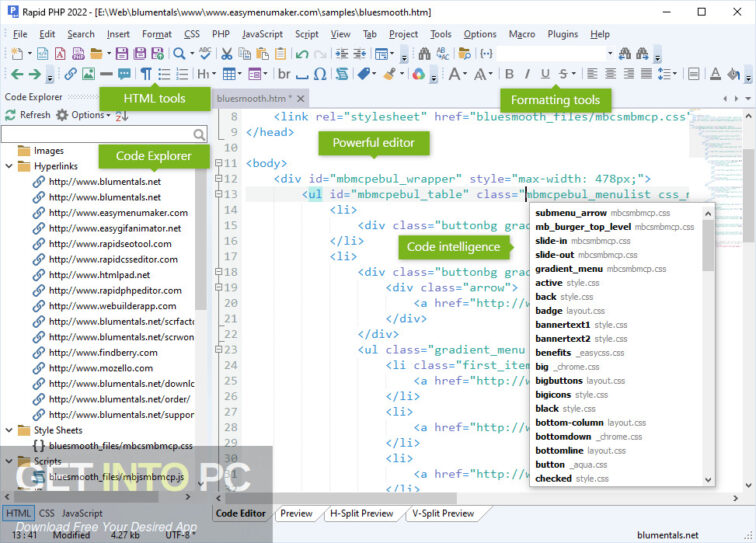Insert a bulleted list icon
This screenshot has height=543, width=756.
[164, 74]
